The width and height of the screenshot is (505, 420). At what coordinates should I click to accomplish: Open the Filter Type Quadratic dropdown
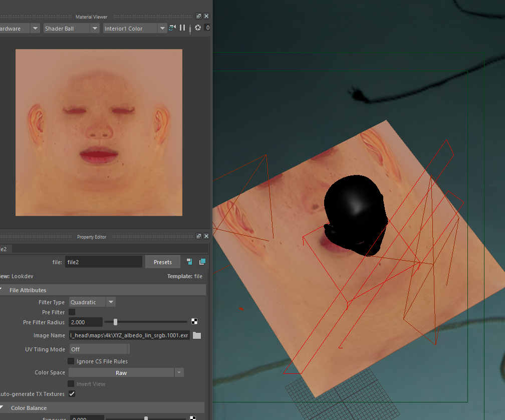(x=92, y=302)
